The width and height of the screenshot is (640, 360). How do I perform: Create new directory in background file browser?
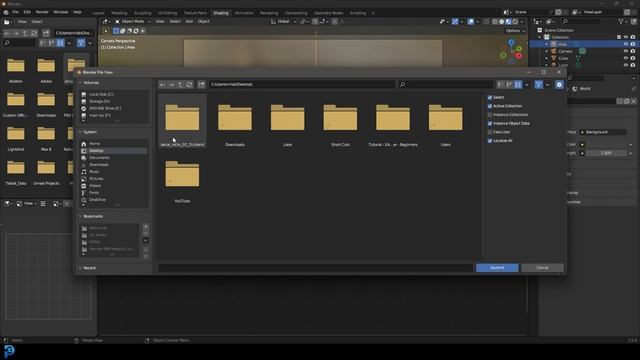46,33
